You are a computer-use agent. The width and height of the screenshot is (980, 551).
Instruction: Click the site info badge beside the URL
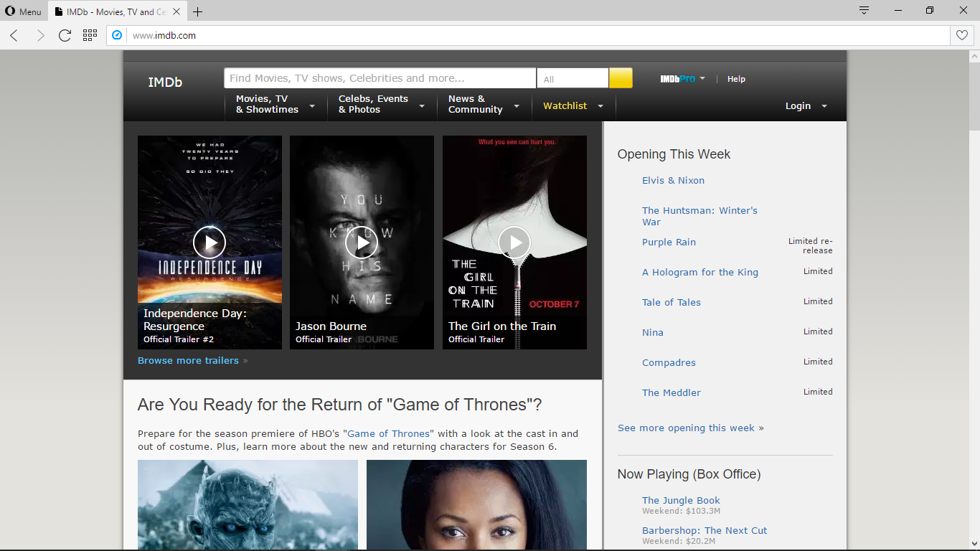coord(117,35)
